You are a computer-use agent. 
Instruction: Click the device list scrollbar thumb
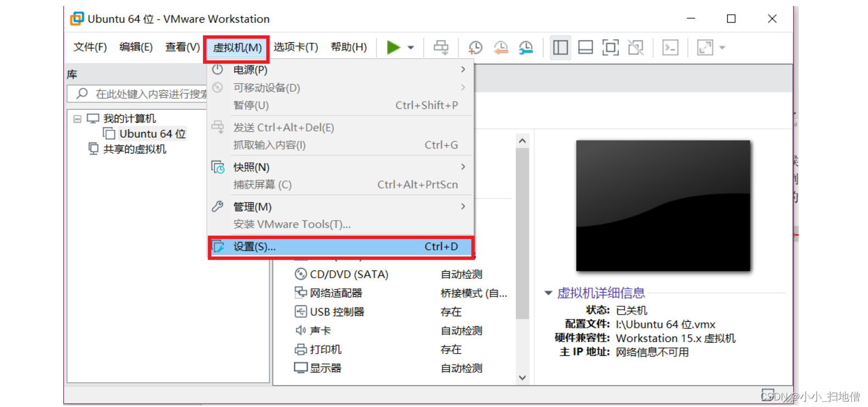click(522, 233)
